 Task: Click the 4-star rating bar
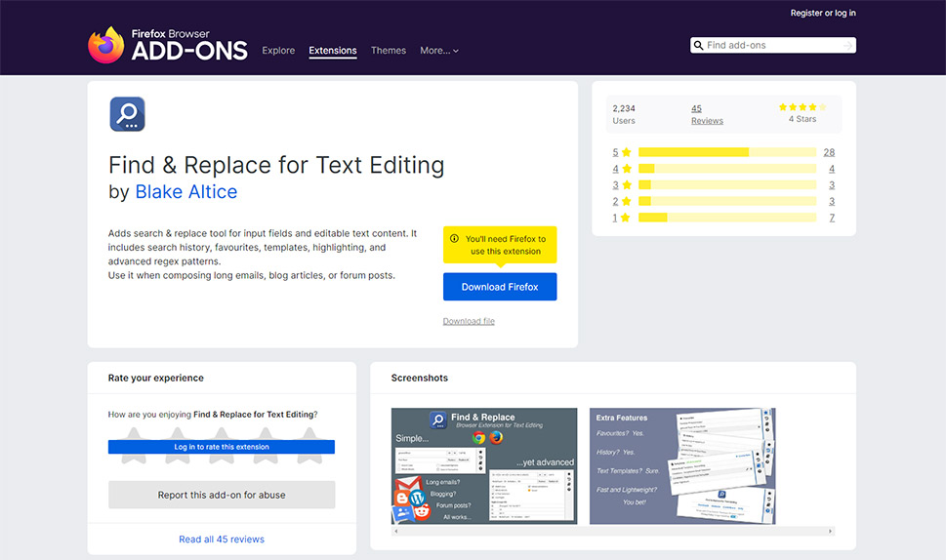(x=727, y=169)
